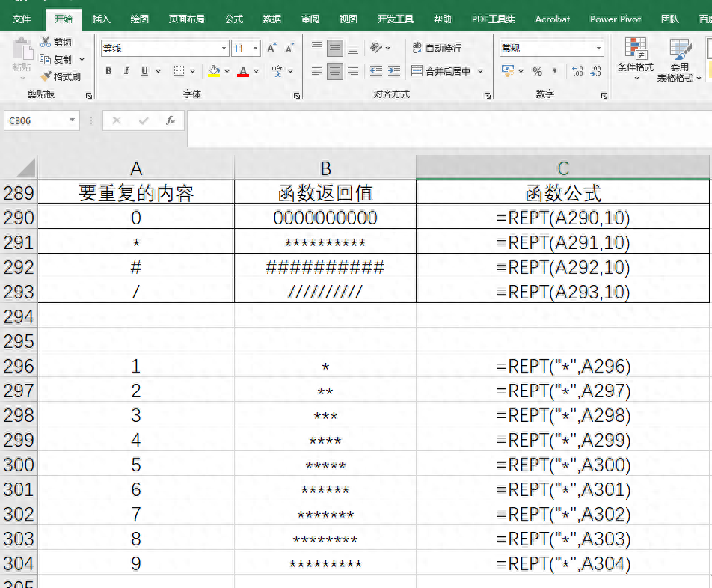Expand the font color dropdown arrow
Screen dimensions: 712x588
256,71
